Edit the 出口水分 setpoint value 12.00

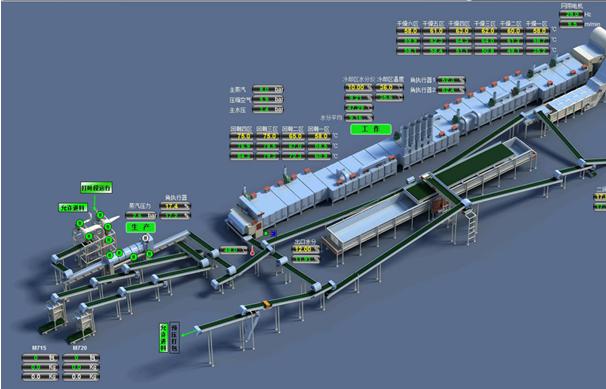pyautogui.click(x=306, y=250)
